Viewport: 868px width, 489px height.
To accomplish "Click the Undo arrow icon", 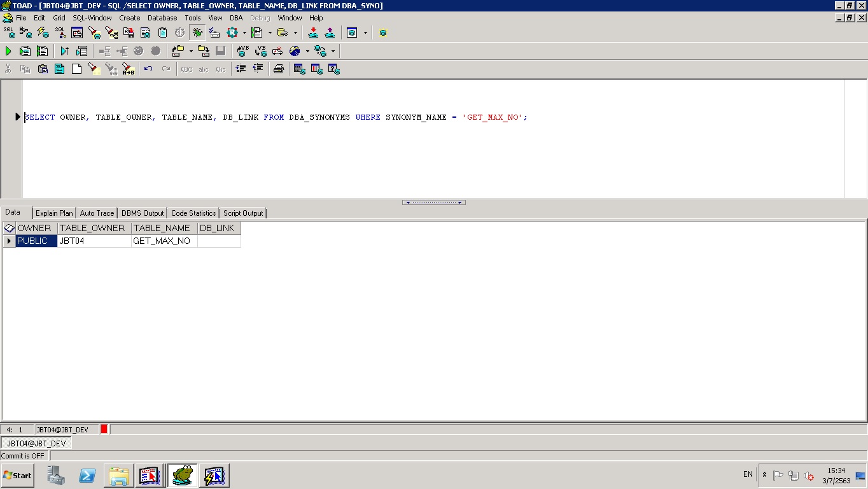I will click(x=148, y=69).
